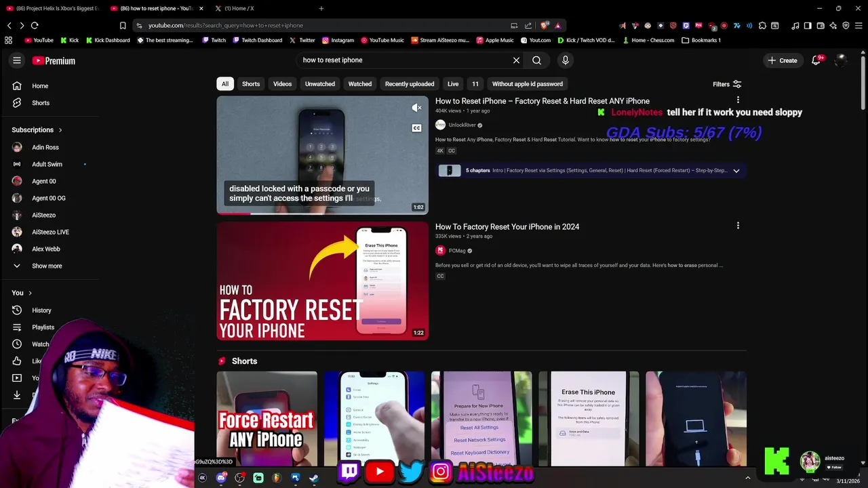Filter results by Live chip
This screenshot has height=488, width=868.
(453, 84)
